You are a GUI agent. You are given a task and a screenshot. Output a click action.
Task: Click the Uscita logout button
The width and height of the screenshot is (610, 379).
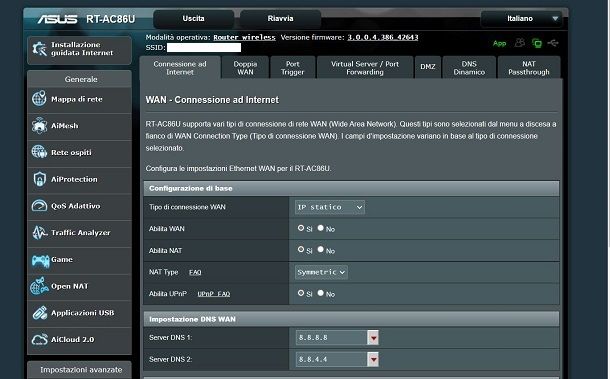click(x=193, y=19)
